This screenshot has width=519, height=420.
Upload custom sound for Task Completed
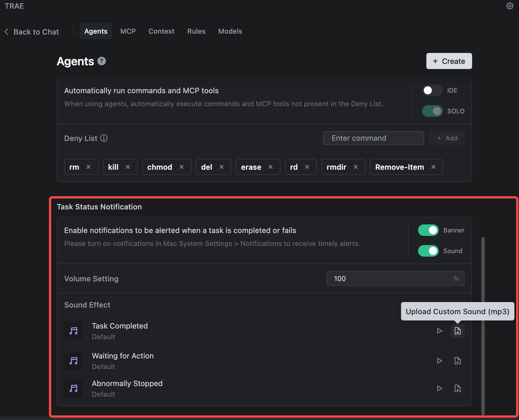457,331
